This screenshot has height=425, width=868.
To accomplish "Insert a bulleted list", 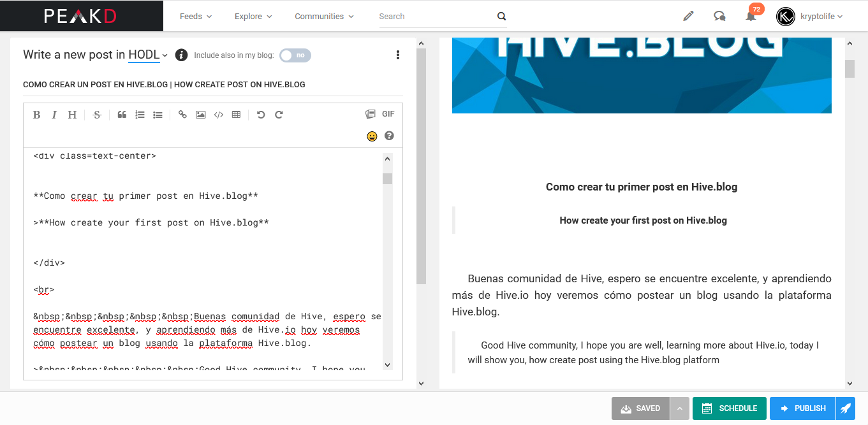I will pos(158,115).
